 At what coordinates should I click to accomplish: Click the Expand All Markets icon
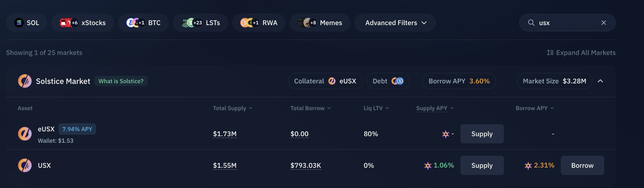click(x=550, y=53)
